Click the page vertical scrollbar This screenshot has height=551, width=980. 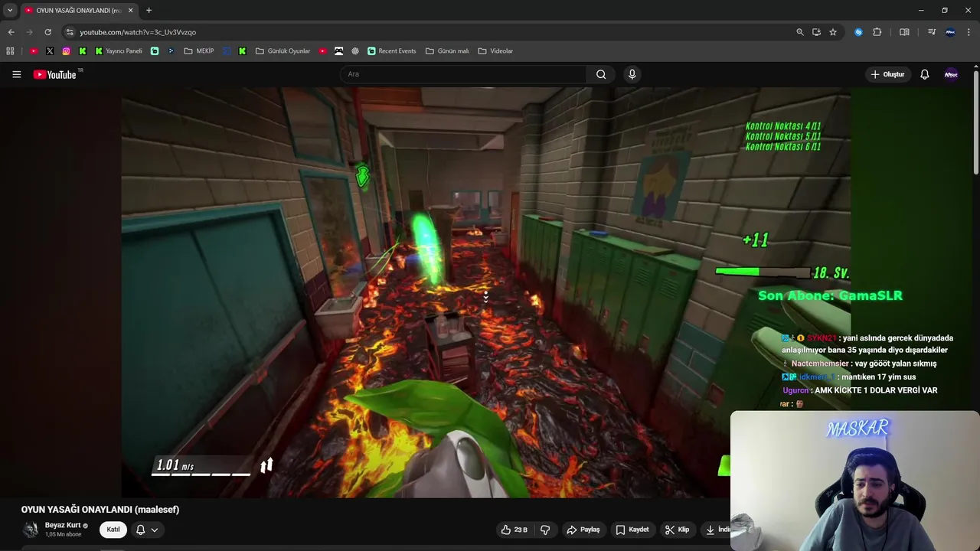(976, 122)
